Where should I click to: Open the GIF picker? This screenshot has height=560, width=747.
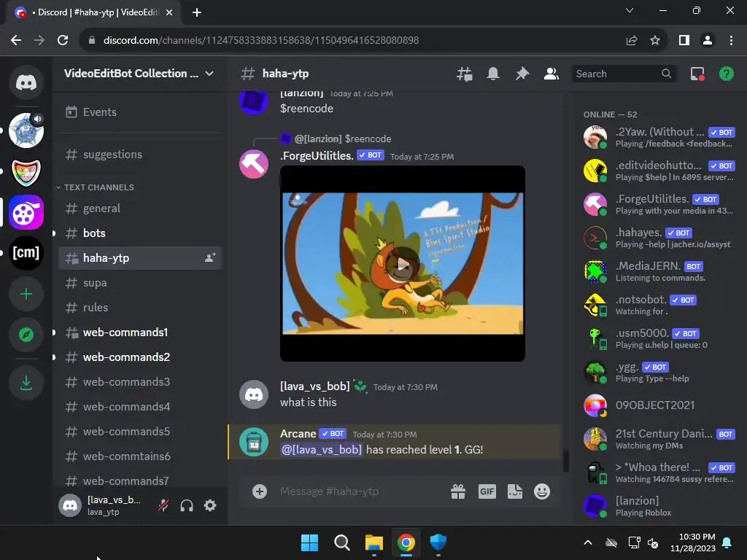point(487,491)
